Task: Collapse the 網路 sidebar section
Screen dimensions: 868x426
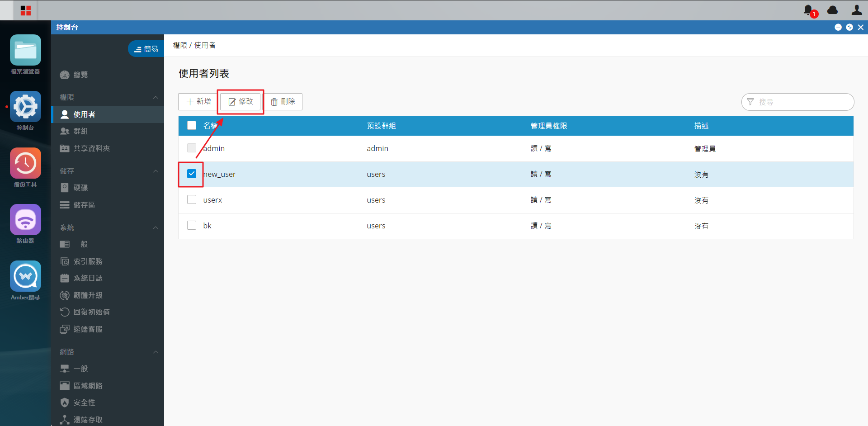Action: tap(156, 352)
